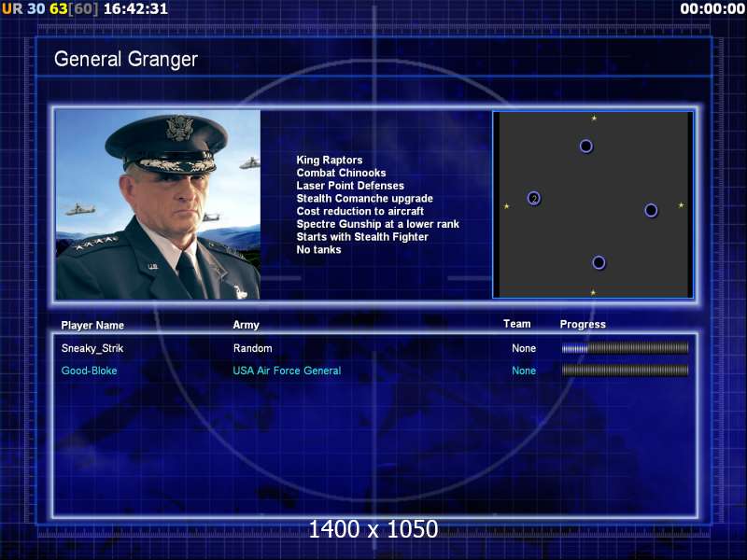Viewport: 747px width, 560px height.
Task: Click the "USA Air Force General" army entry
Action: coord(287,371)
